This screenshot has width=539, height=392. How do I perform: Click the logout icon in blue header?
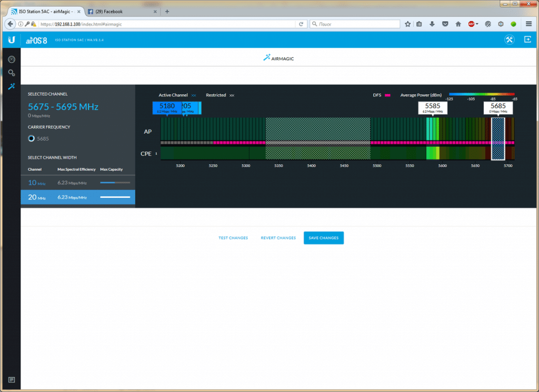tap(527, 39)
